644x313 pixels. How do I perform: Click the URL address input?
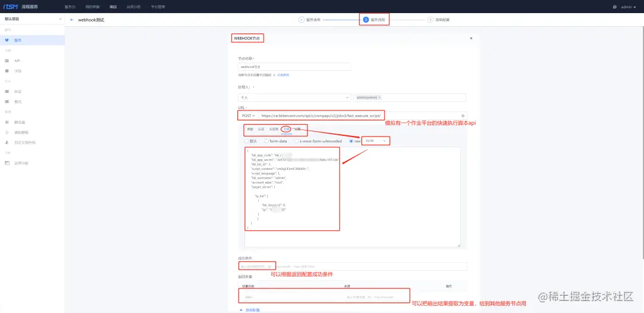tap(363, 116)
